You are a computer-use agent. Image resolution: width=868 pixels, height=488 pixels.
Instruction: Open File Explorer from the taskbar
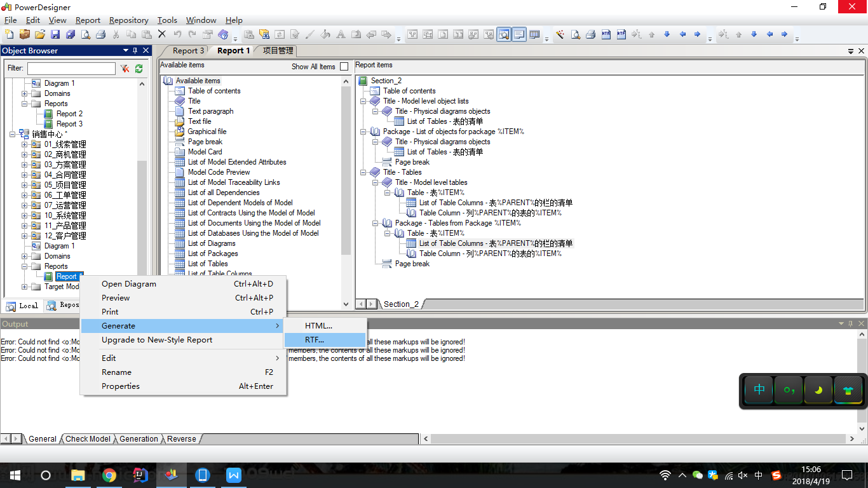tap(78, 475)
